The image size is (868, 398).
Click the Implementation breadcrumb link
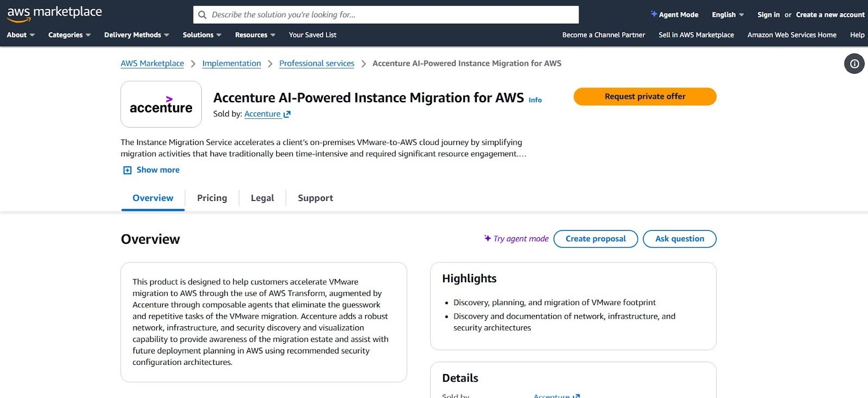click(232, 64)
